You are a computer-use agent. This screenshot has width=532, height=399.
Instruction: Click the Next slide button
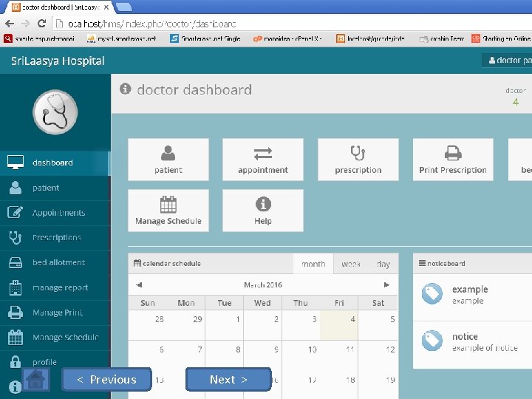pos(228,379)
